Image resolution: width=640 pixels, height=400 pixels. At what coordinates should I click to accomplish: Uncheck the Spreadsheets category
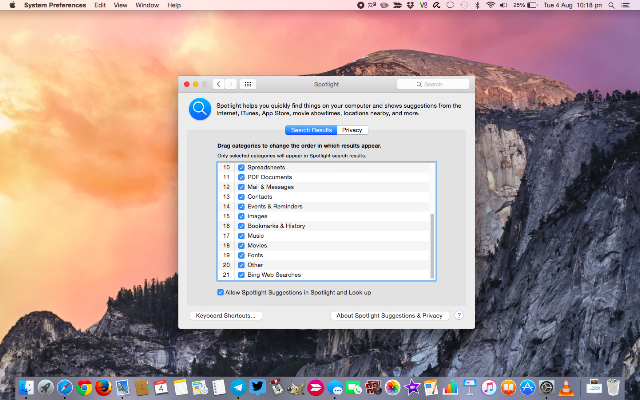241,167
